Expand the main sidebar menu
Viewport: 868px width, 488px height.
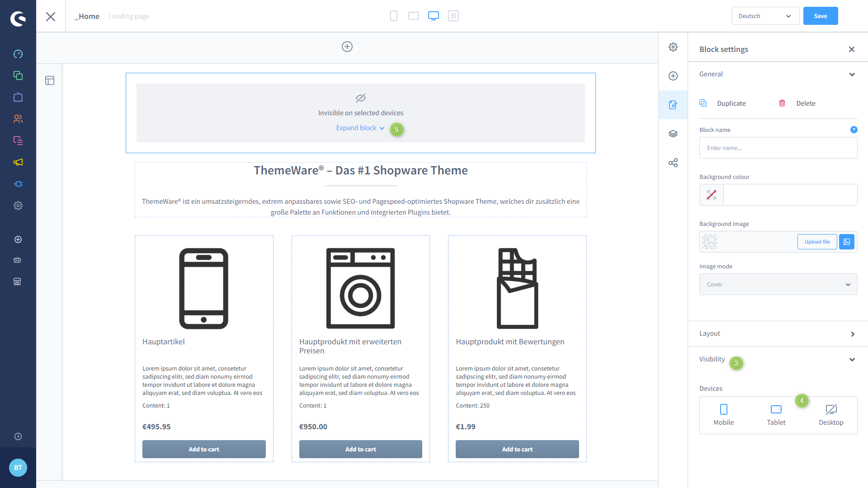click(18, 436)
